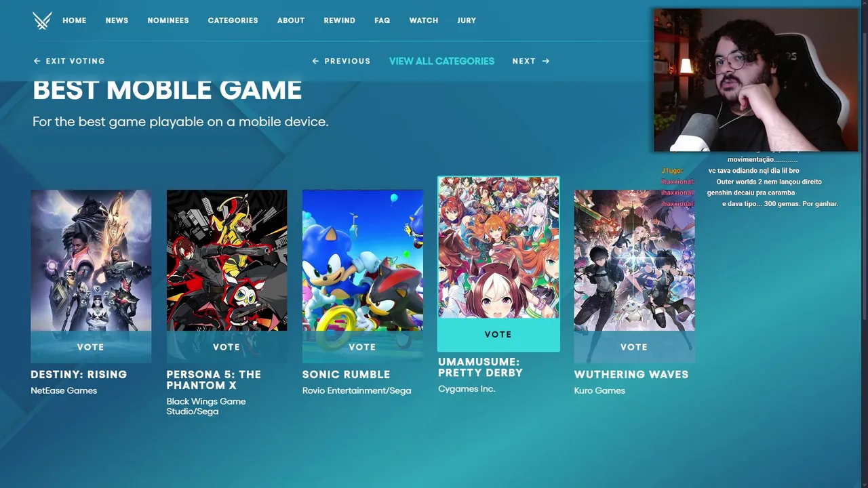Click the J1ugo chat message
Image resolution: width=868 pixels, height=488 pixels.
730,171
